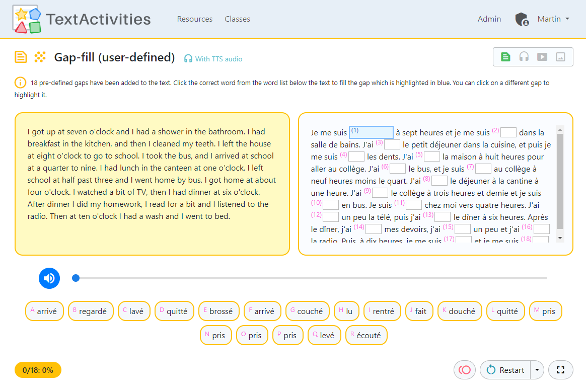Select gap number 13 before le dîner
Screen dimensions: 586x392
(x=443, y=217)
